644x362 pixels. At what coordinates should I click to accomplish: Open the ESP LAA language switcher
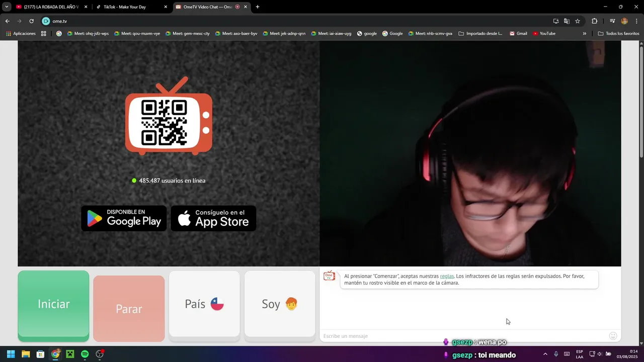(580, 354)
